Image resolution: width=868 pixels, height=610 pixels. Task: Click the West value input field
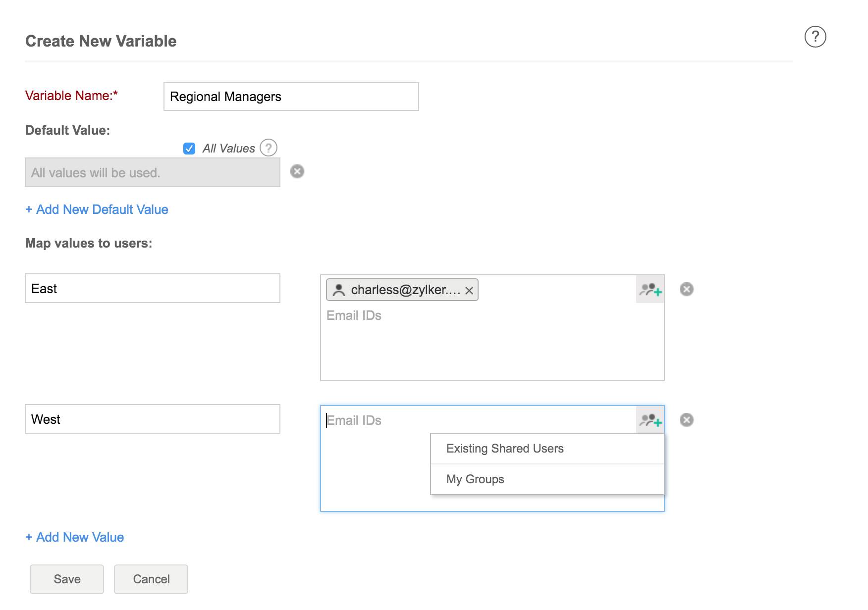pyautogui.click(x=152, y=419)
